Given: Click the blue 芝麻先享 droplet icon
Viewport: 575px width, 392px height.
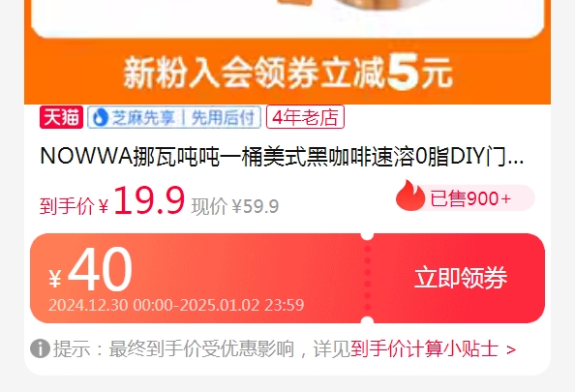Looking at the screenshot, I should [x=100, y=117].
